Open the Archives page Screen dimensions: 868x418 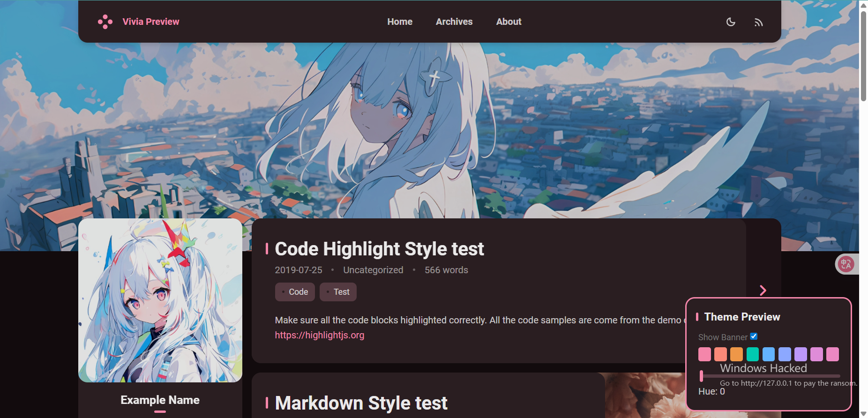click(x=454, y=22)
